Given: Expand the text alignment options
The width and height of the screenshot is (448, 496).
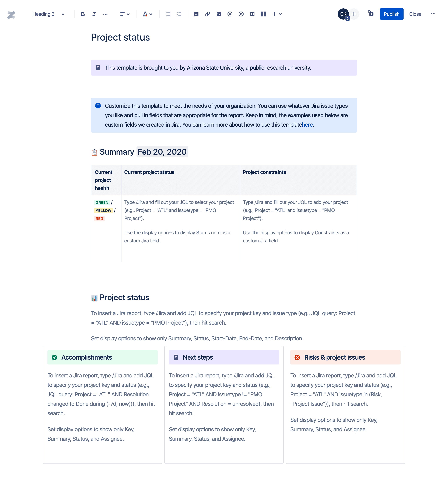Looking at the screenshot, I should pos(125,14).
